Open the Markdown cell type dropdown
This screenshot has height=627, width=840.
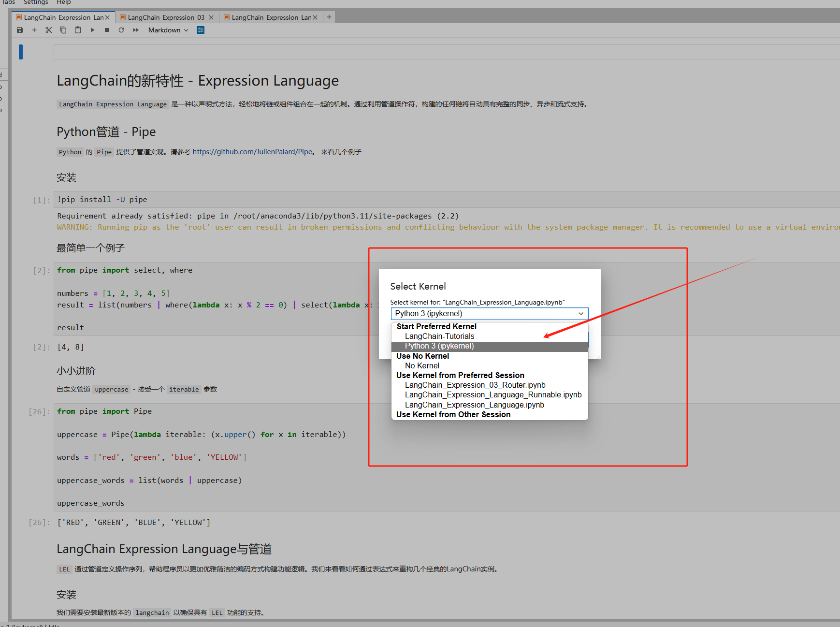[x=168, y=30]
